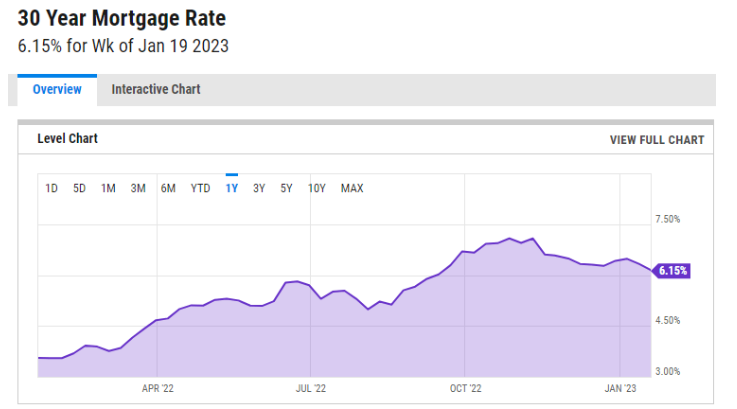Screen dimensions: 737x409
Task: Show the MAX chart range
Action: pos(352,188)
